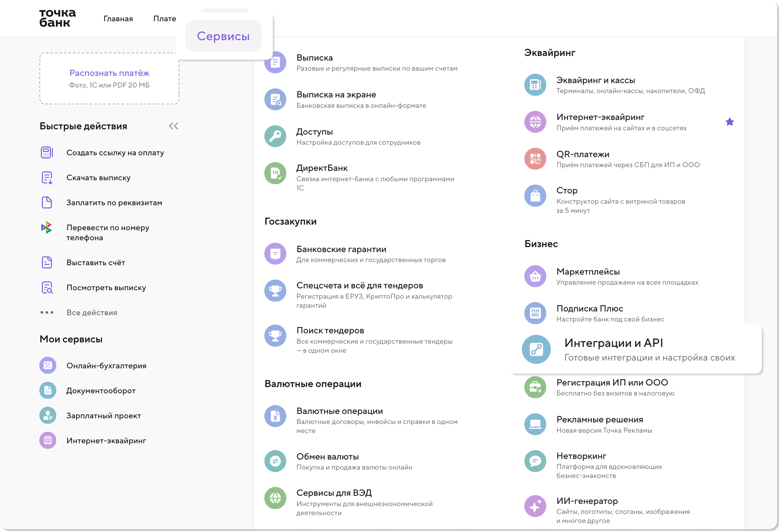Image resolution: width=780 pixels, height=532 pixels.
Task: Open the QR-платежи icon
Action: [x=535, y=159]
